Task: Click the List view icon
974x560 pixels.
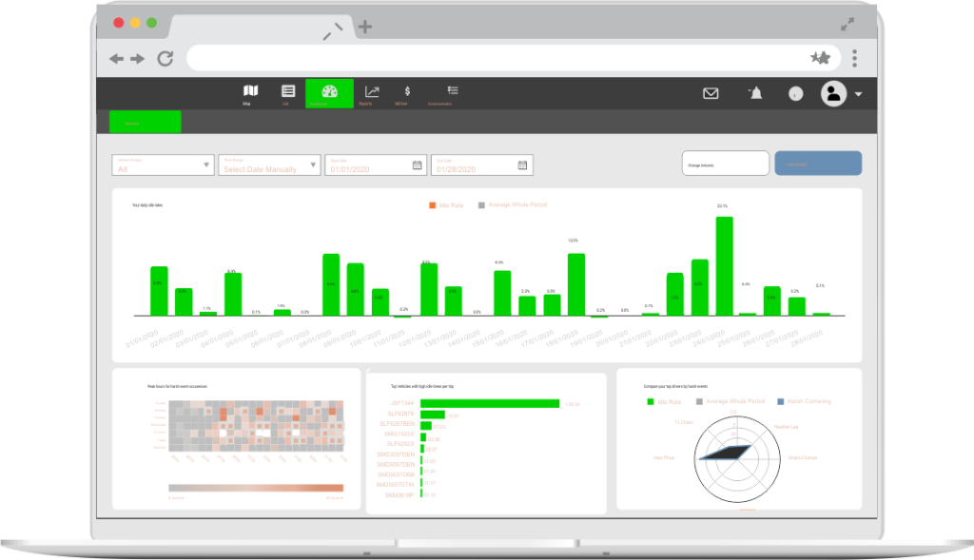Action: [287, 91]
